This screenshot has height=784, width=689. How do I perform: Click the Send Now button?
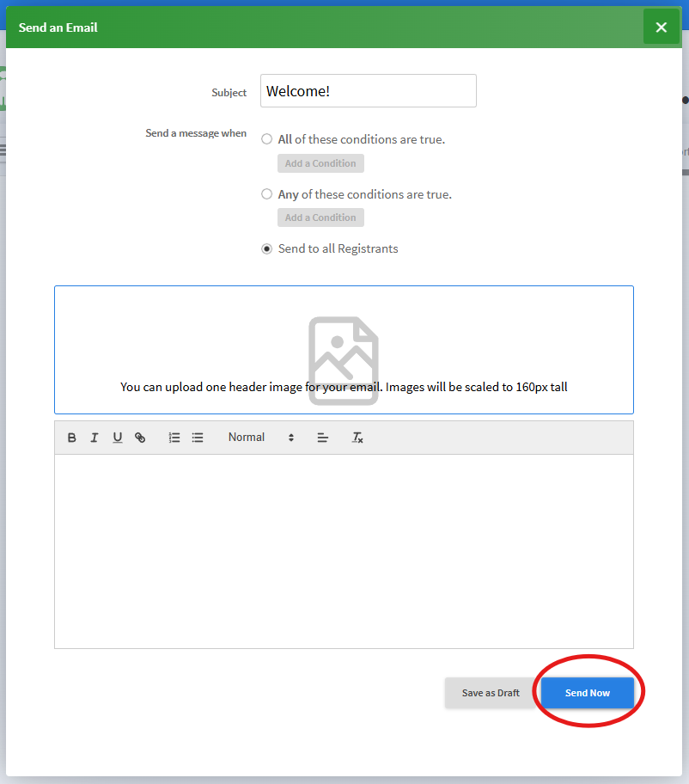point(587,693)
